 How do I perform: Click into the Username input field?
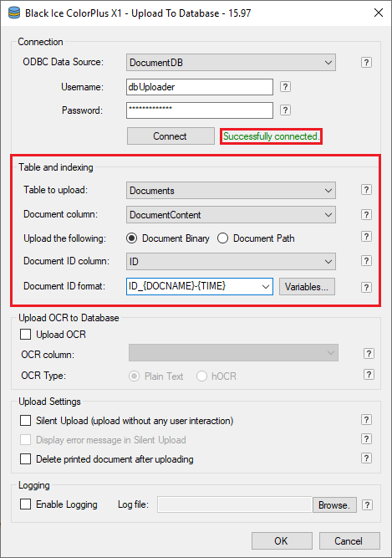pyautogui.click(x=200, y=87)
